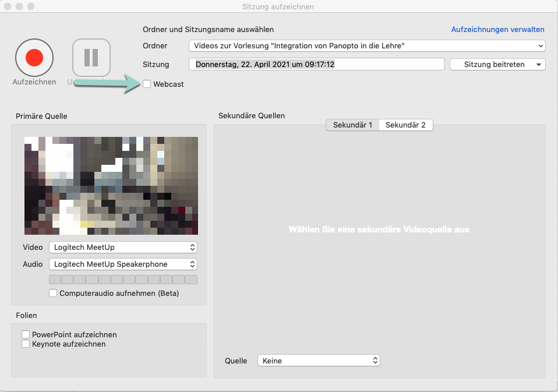Viewport: 558px width, 392px height.
Task: Click the Sitzung name text field
Action: (316, 65)
